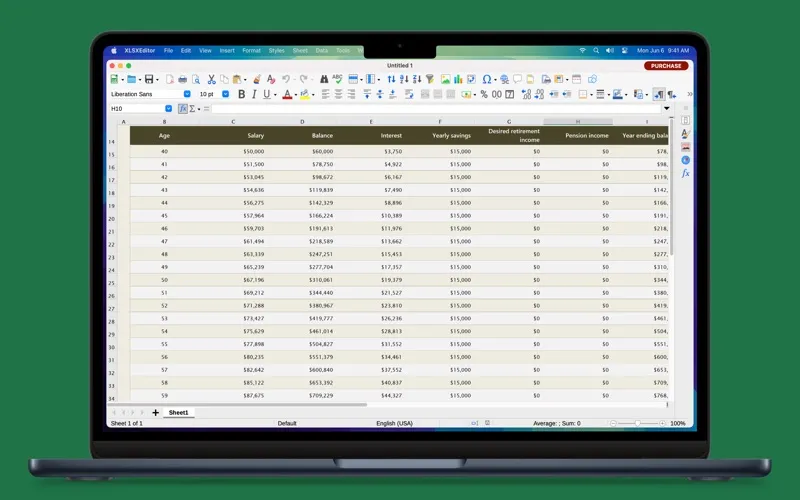800x500 pixels.
Task: Toggle the Wrap Text icon
Action: pos(409,94)
